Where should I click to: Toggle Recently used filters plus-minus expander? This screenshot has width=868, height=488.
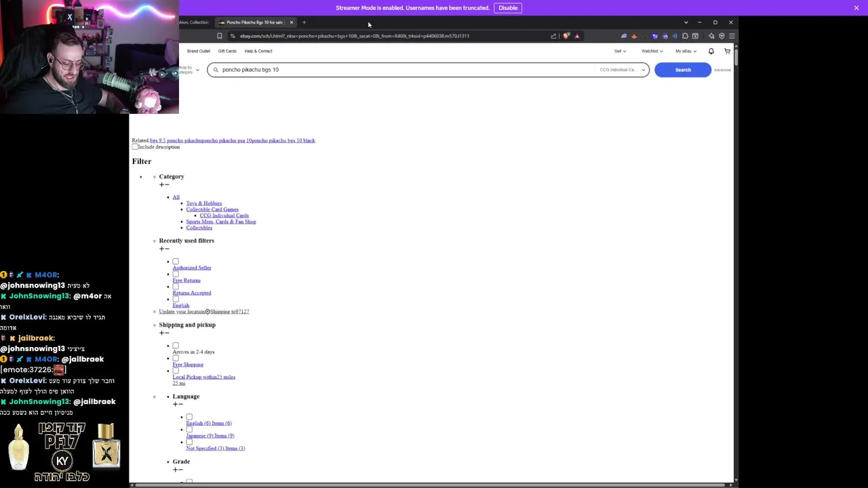pyautogui.click(x=164, y=249)
